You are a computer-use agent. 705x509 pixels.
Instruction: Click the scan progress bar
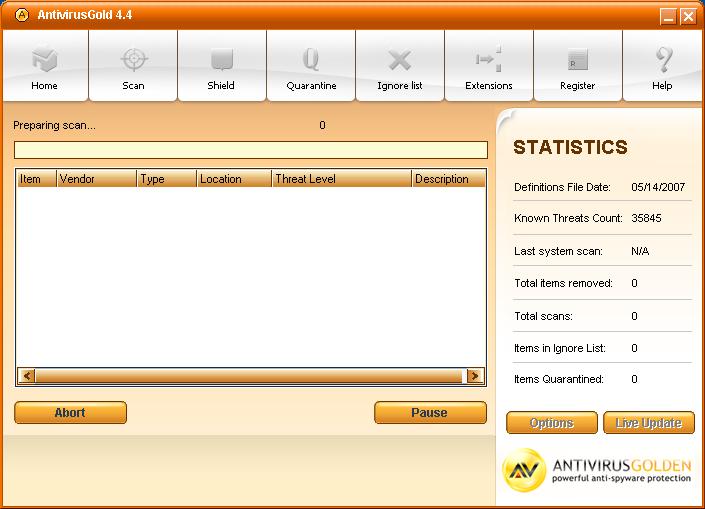pos(250,150)
